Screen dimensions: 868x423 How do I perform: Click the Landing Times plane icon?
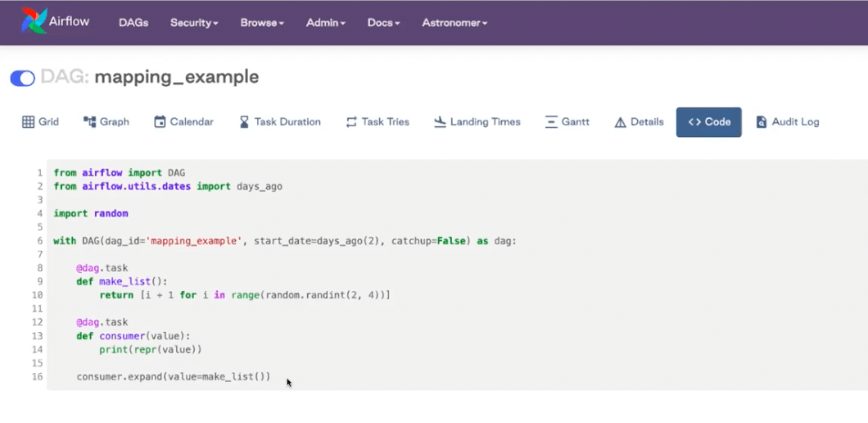440,122
